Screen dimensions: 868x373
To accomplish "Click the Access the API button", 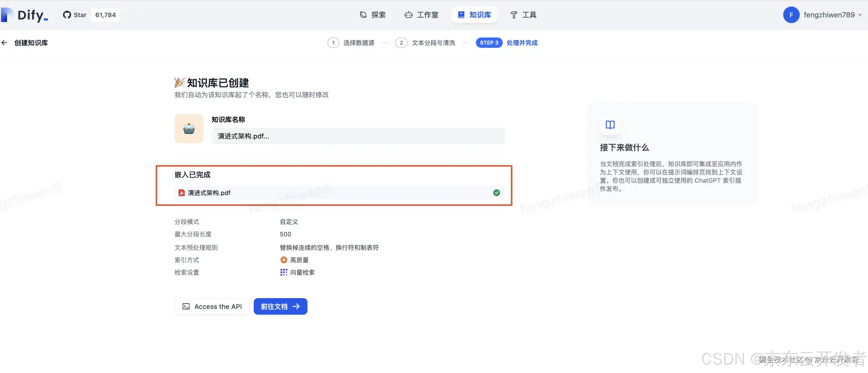I will click(212, 306).
